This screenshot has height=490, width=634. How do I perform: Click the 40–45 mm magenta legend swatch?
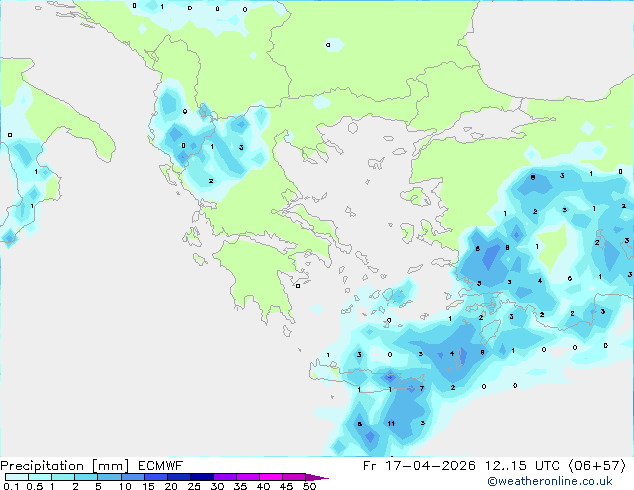click(x=271, y=477)
